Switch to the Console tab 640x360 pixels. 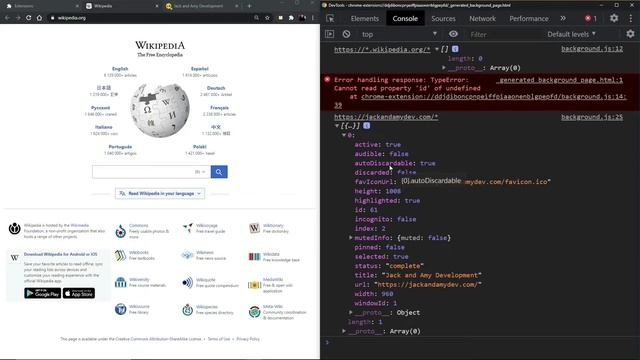click(405, 18)
